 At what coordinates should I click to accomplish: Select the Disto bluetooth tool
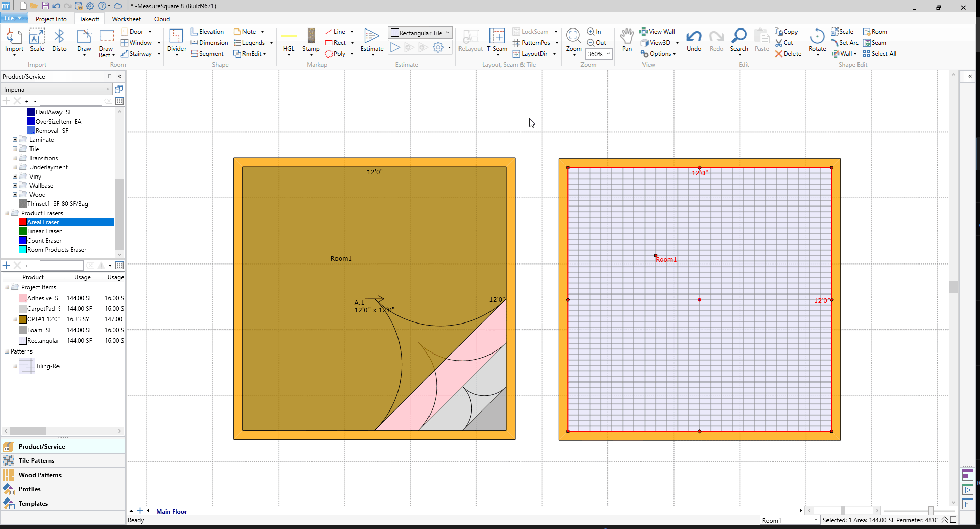(59, 41)
